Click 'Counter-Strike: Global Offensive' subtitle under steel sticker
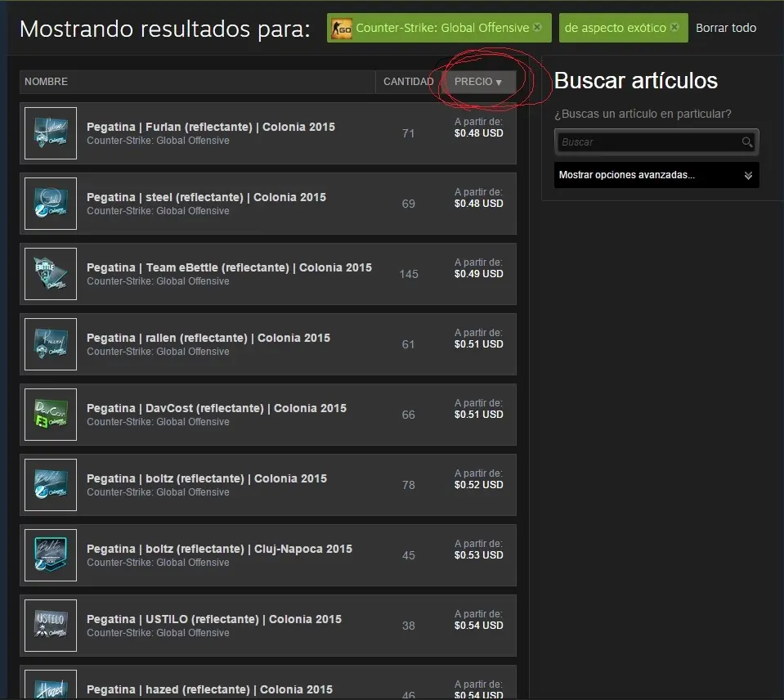784x700 pixels. click(x=158, y=211)
